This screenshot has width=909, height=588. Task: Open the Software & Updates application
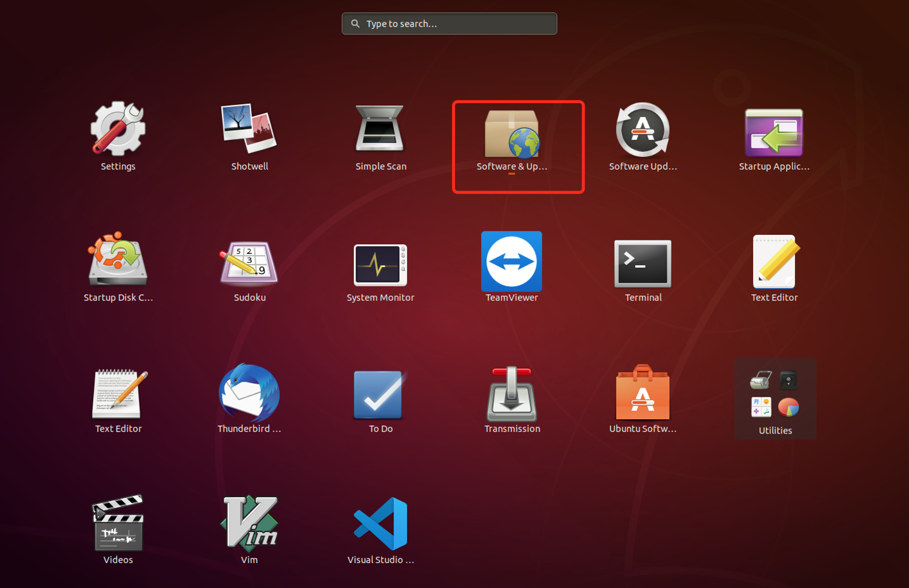tap(511, 134)
